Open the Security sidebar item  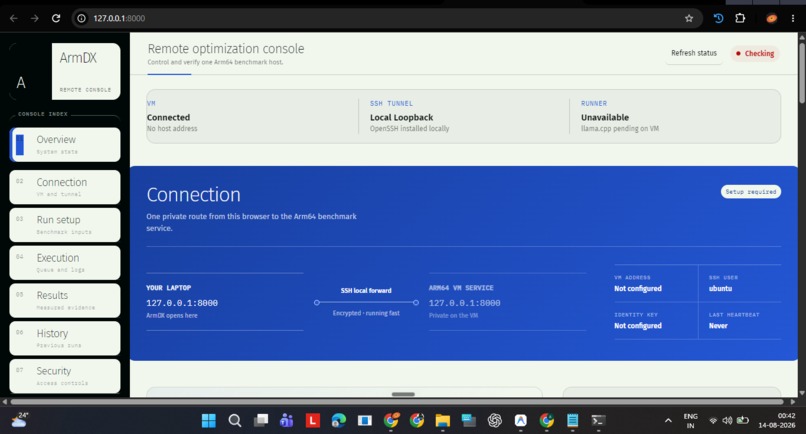[65, 376]
